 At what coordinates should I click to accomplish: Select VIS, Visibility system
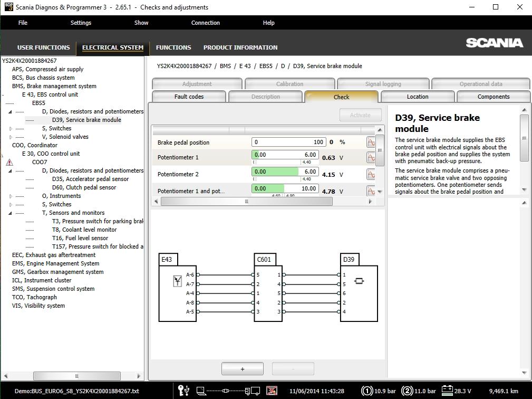coord(38,306)
